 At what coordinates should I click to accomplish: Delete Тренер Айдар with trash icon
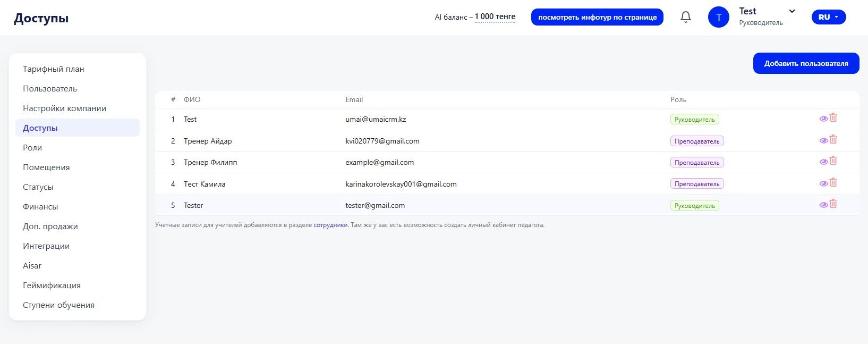click(833, 139)
